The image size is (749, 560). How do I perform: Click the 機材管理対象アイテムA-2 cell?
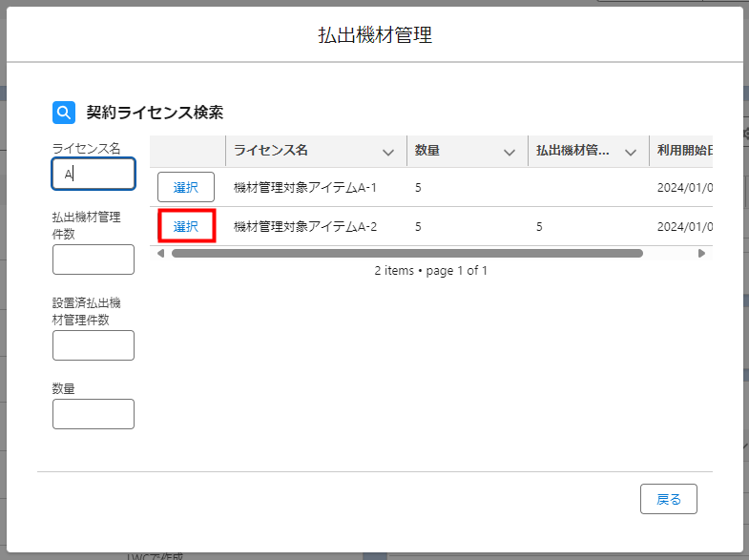pyautogui.click(x=305, y=226)
